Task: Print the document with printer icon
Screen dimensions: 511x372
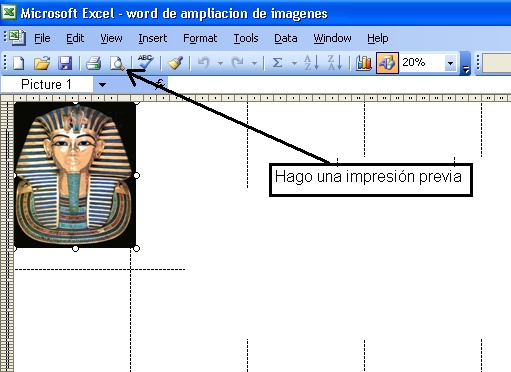Action: click(93, 63)
